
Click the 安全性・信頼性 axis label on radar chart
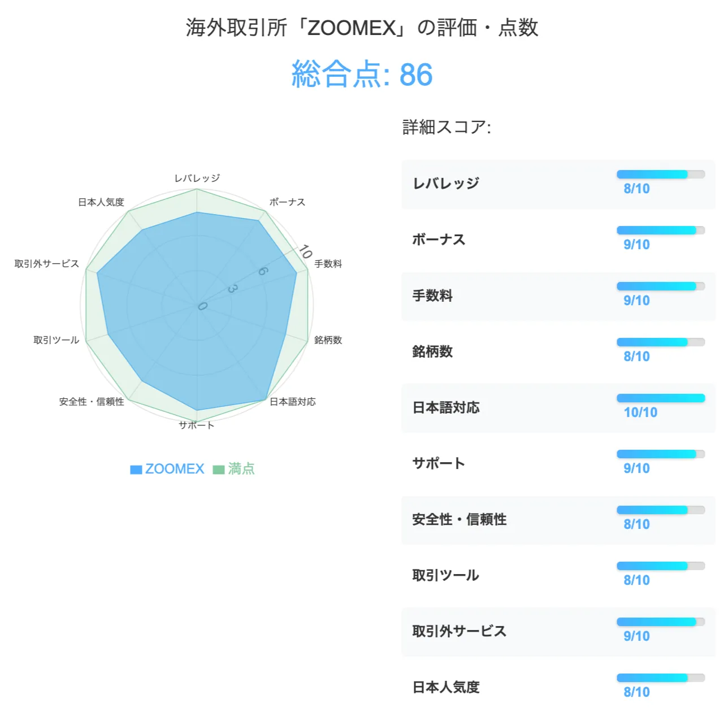(x=92, y=402)
